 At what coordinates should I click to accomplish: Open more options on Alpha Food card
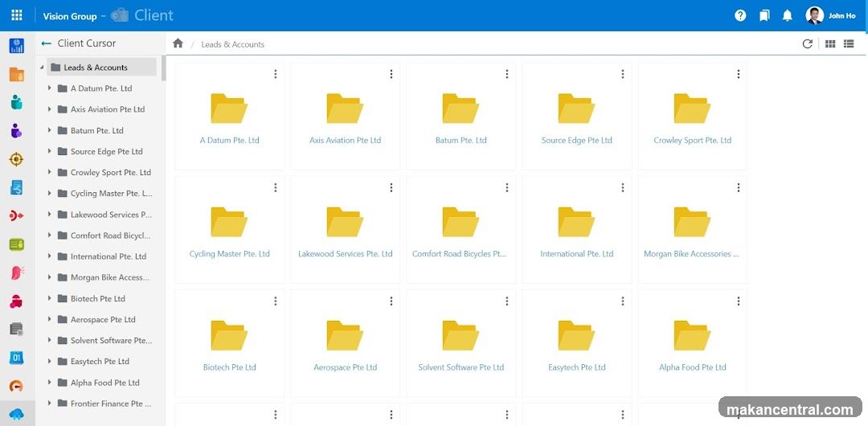(738, 301)
